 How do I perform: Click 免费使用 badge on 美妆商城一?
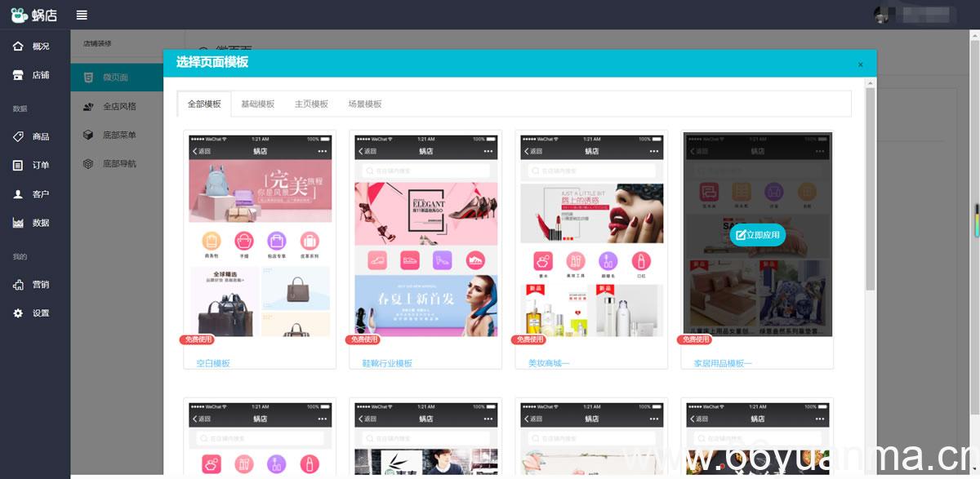coord(528,339)
